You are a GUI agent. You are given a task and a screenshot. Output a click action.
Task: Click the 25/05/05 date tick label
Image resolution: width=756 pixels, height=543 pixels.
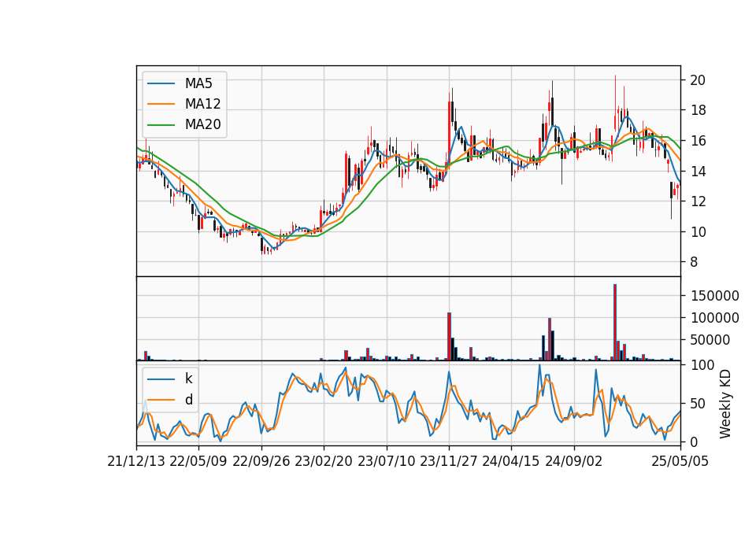click(x=680, y=461)
